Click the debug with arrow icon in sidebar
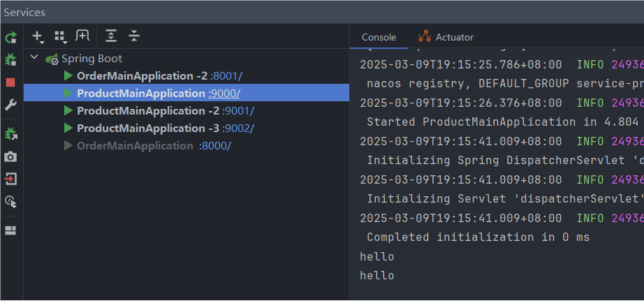Image resolution: width=644 pixels, height=301 pixels. pos(10,134)
